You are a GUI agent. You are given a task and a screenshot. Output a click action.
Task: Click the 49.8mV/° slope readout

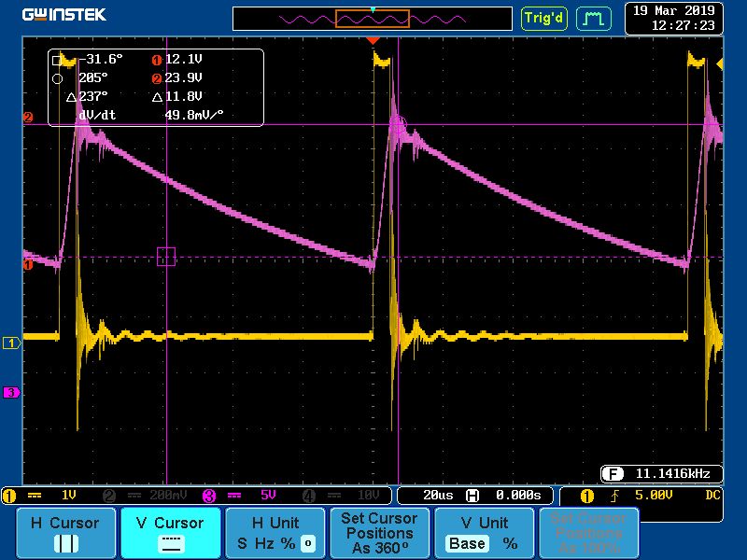click(194, 115)
